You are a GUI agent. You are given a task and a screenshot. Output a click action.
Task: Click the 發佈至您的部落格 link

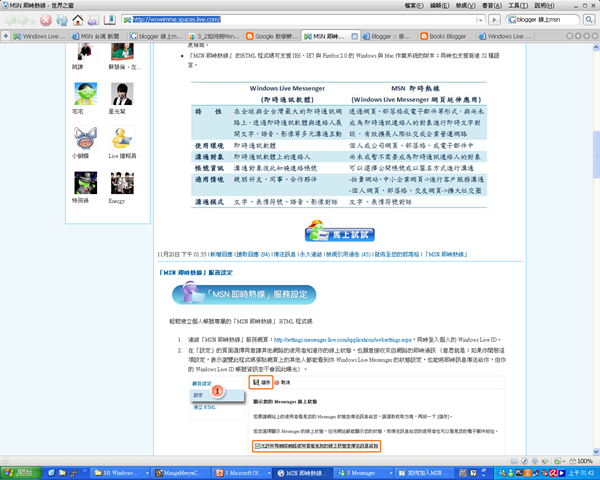pos(397,255)
